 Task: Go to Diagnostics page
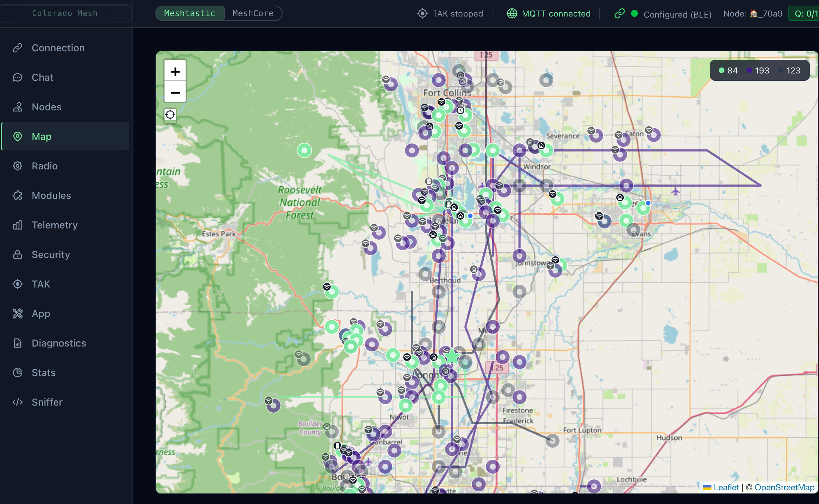point(65,343)
